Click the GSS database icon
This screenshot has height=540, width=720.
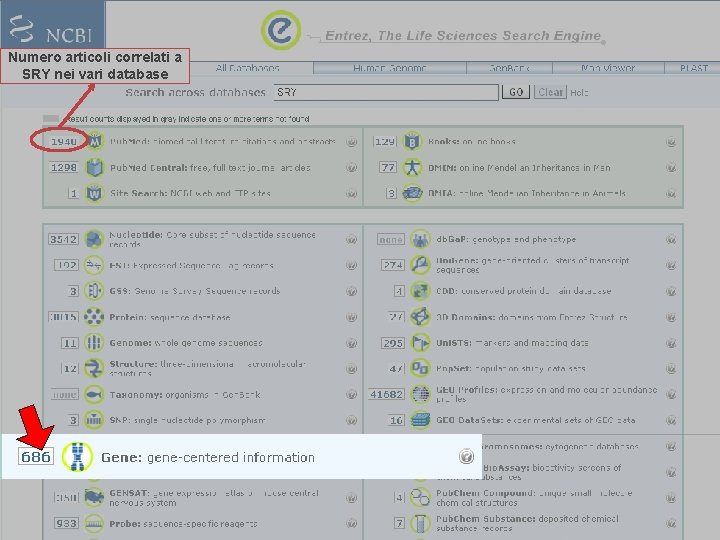(x=94, y=291)
